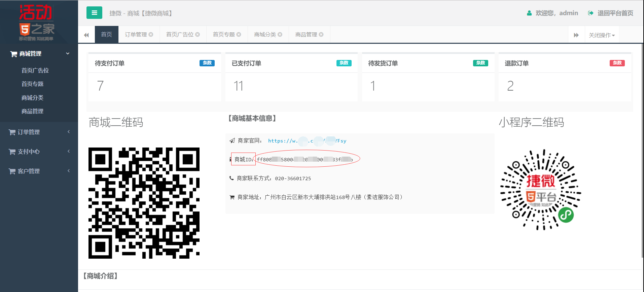The image size is (644, 292).
Task: Click the 已支付订单 count 11
Action: click(x=238, y=86)
